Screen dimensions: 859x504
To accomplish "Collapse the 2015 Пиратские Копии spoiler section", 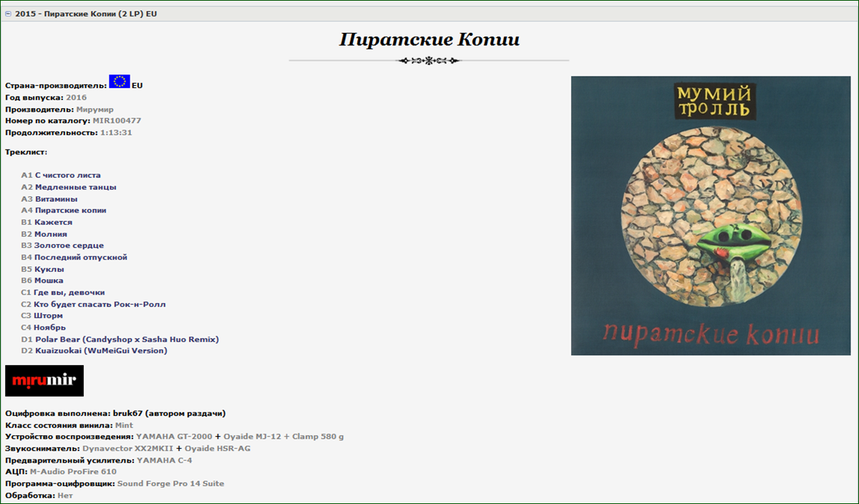I will 8,14.
